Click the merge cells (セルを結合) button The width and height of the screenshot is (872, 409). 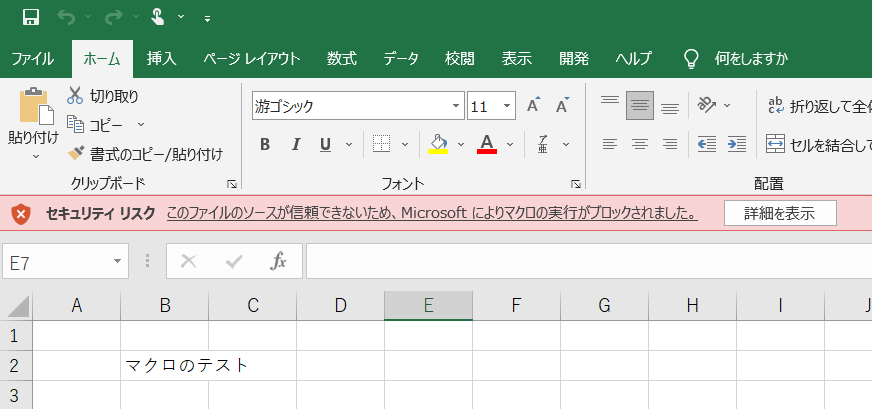click(x=819, y=145)
